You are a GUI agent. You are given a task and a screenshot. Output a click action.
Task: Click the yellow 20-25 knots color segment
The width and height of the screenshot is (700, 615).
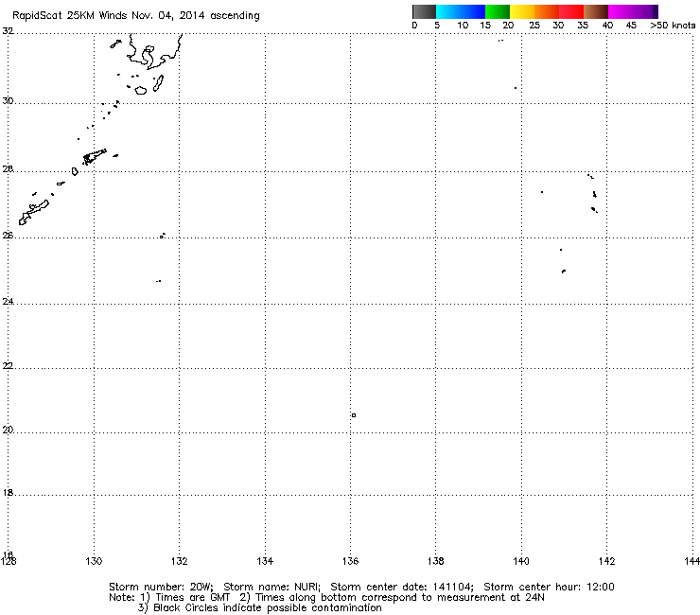[x=522, y=11]
